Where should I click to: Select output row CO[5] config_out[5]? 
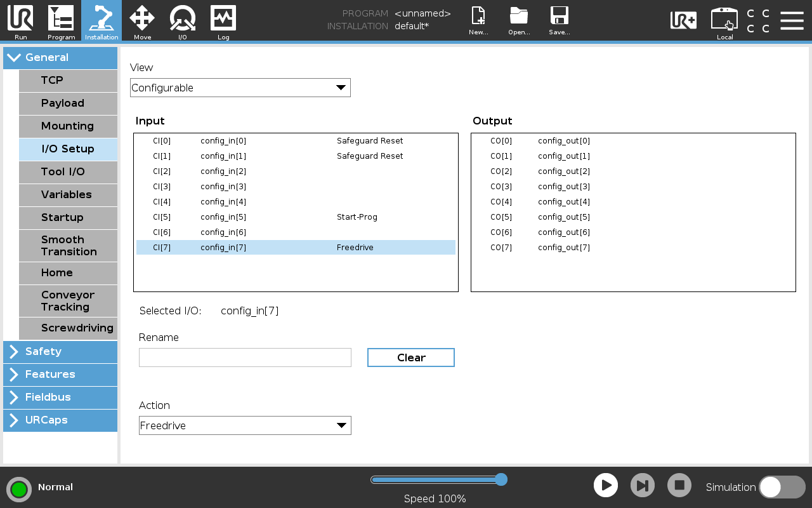pos(633,217)
